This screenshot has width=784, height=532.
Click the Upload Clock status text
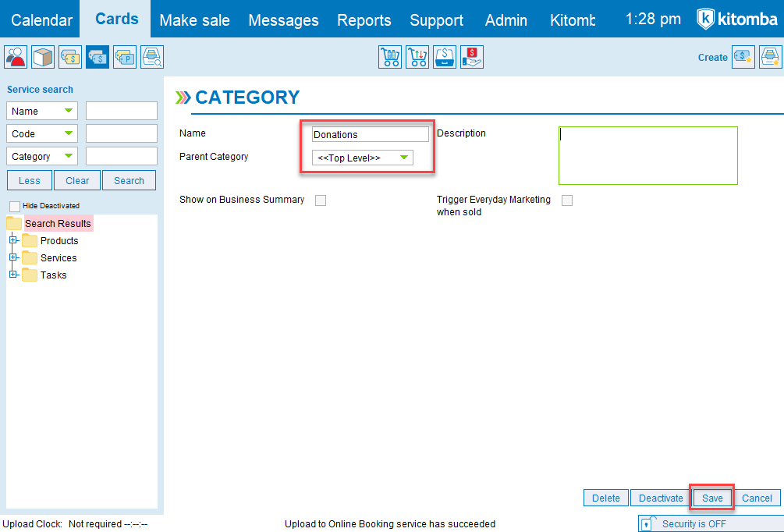pyautogui.click(x=75, y=524)
